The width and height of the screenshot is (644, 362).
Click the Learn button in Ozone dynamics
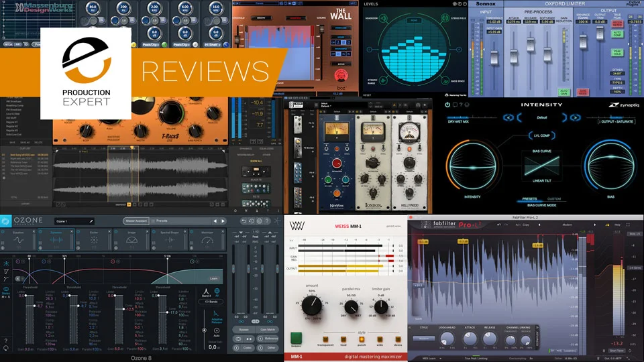pyautogui.click(x=213, y=278)
